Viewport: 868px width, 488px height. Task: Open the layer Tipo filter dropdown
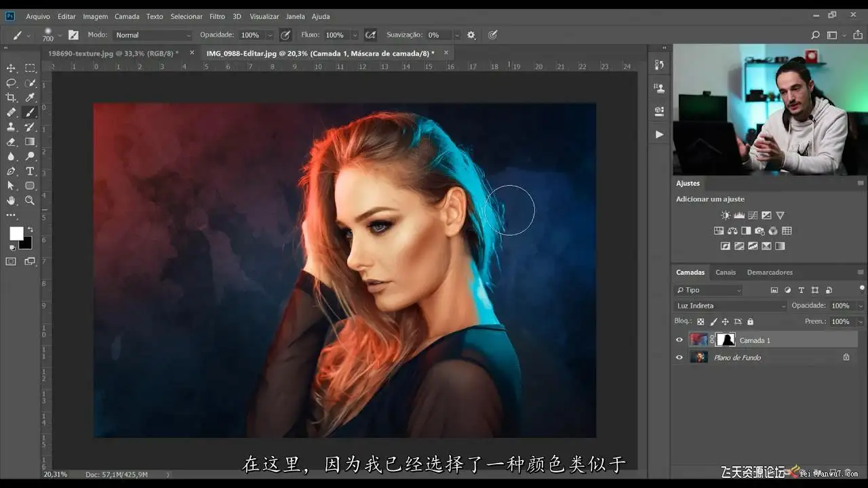coord(709,290)
